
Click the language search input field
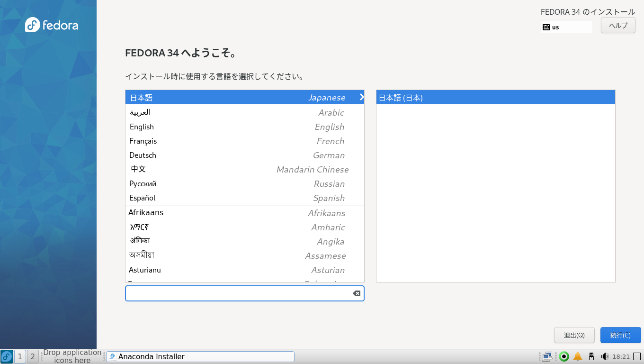click(244, 293)
